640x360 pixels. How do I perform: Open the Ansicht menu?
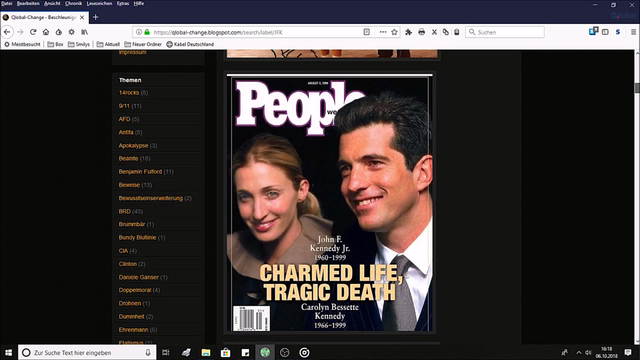[52, 3]
